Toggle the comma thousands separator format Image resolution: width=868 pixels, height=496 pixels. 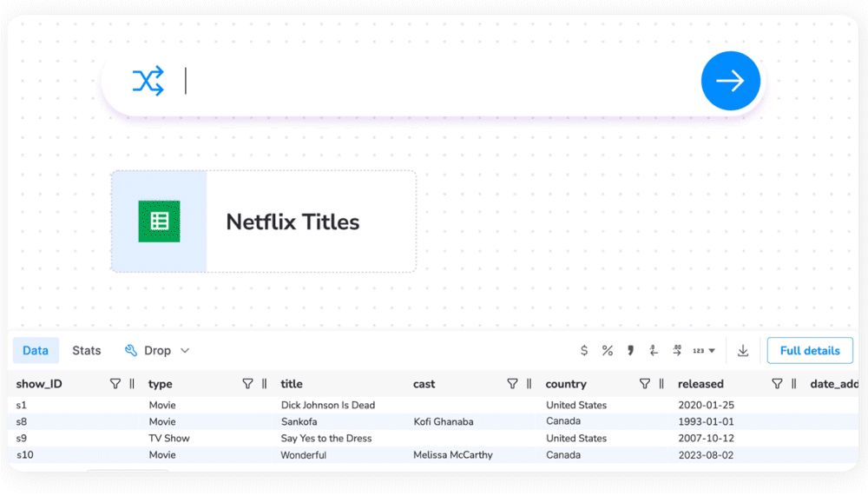tap(630, 350)
